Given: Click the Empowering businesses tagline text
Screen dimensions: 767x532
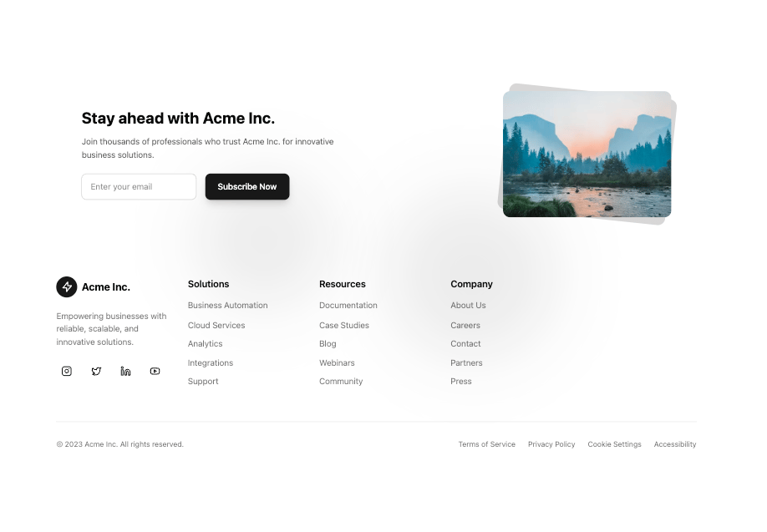Looking at the screenshot, I should [x=111, y=329].
